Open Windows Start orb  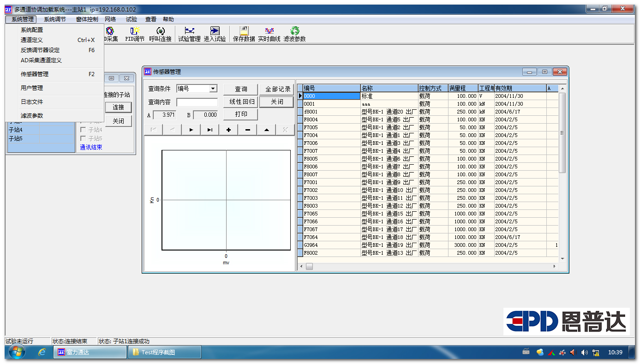[17, 352]
